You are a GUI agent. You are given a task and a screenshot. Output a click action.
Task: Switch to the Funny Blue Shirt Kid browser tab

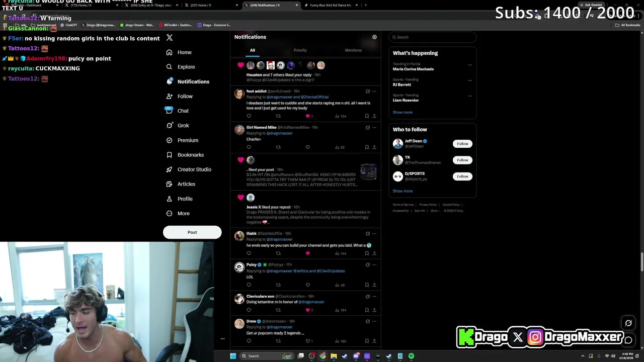331,5
